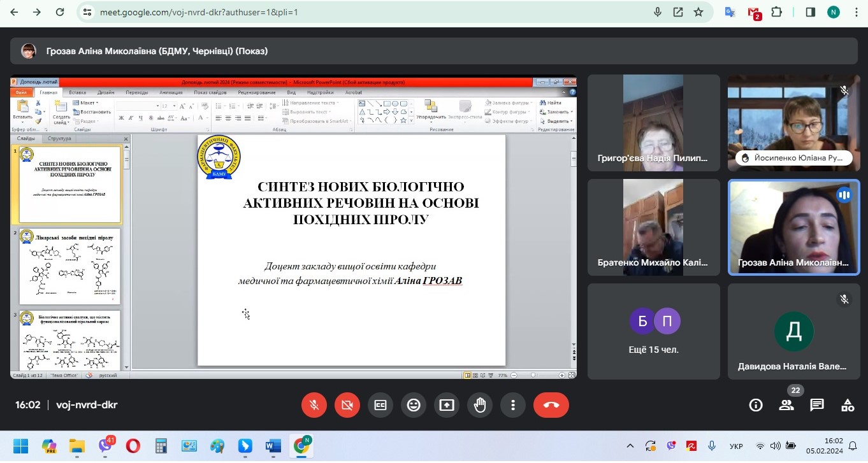This screenshot has width=868, height=463.
Task: Toggle the camera off button
Action: (347, 405)
